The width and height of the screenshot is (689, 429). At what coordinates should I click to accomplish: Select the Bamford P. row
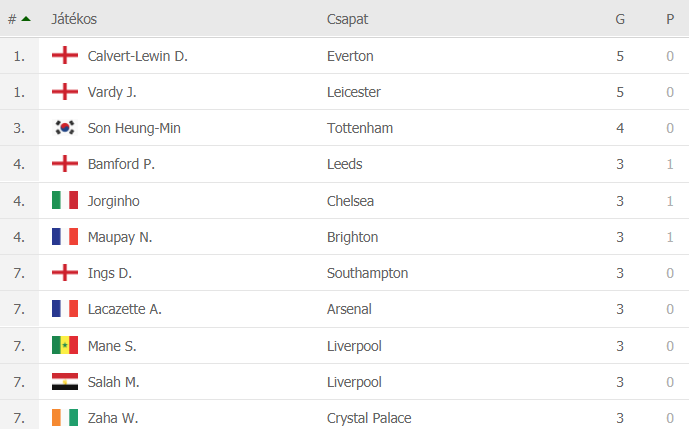click(344, 164)
